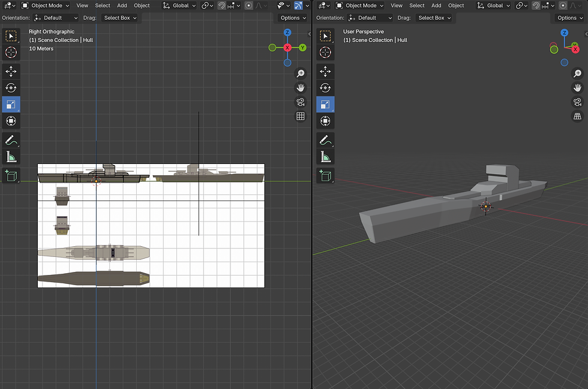The width and height of the screenshot is (588, 389).
Task: Choose the Measure tool in the right viewport
Action: [x=325, y=157]
